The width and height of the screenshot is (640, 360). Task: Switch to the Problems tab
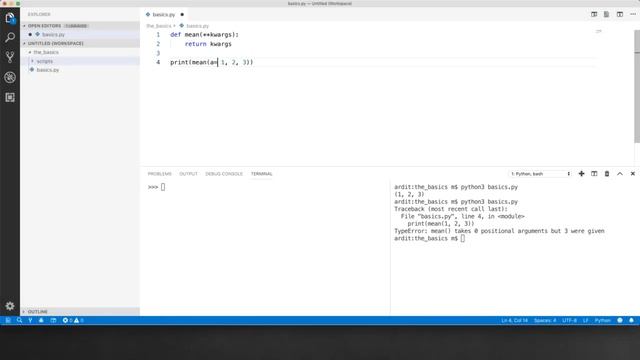tap(160, 174)
